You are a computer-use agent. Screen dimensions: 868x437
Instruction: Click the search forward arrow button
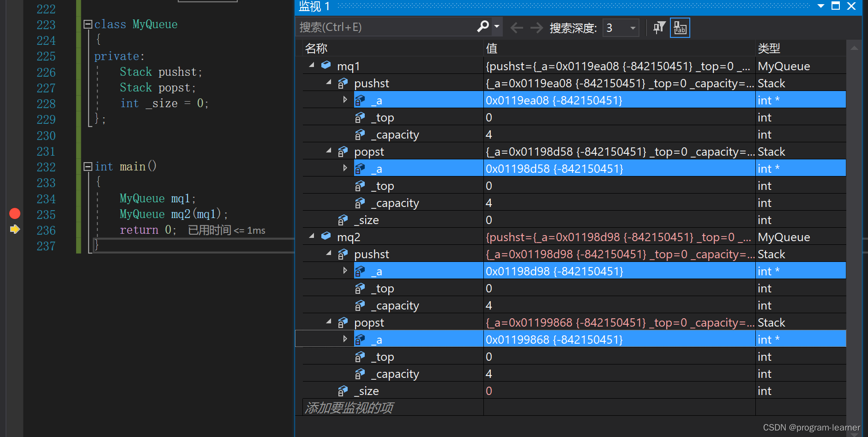[536, 28]
